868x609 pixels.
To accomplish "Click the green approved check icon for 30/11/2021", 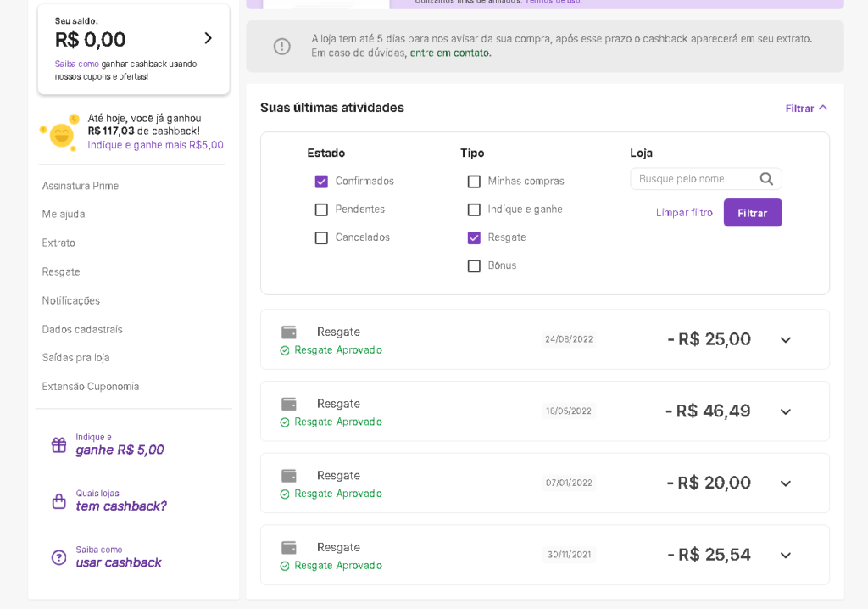I will pyautogui.click(x=285, y=566).
